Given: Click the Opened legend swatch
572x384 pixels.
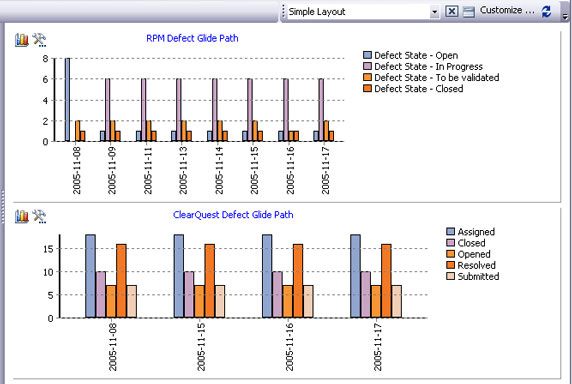Looking at the screenshot, I should (x=451, y=254).
